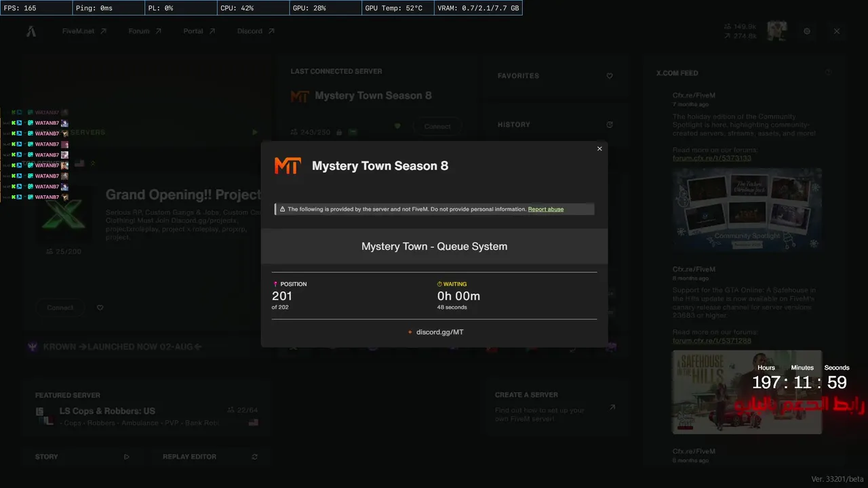Open the Community Spotlight feed image
The width and height of the screenshot is (868, 488).
click(x=747, y=211)
